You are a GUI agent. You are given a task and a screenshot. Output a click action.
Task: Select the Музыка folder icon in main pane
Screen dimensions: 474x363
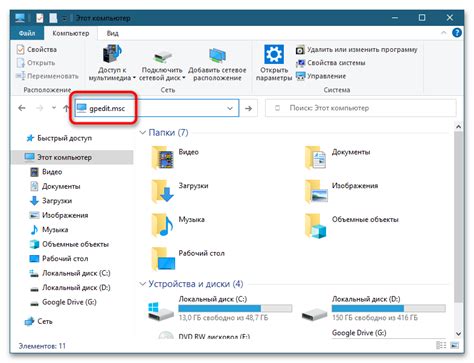pyautogui.click(x=163, y=225)
